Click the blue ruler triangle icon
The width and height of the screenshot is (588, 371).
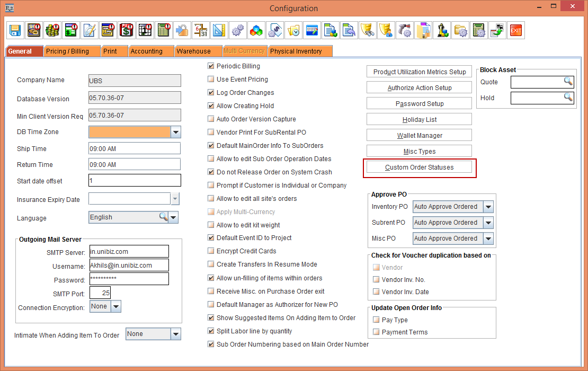coord(219,30)
